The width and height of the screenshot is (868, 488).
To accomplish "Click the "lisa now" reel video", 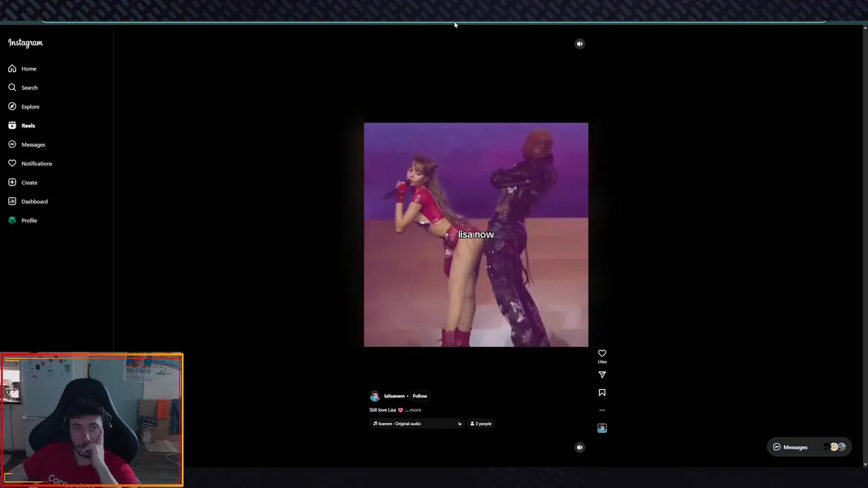I will click(476, 235).
